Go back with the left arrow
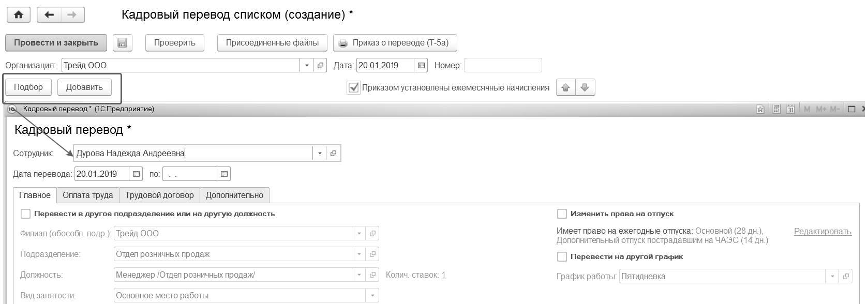The width and height of the screenshot is (868, 304). [x=49, y=15]
